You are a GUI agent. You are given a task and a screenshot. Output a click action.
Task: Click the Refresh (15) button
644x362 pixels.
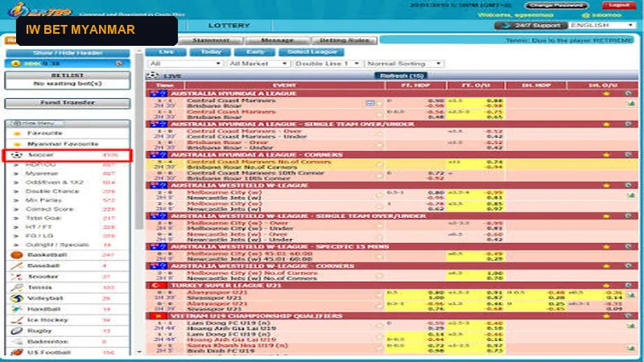point(401,76)
